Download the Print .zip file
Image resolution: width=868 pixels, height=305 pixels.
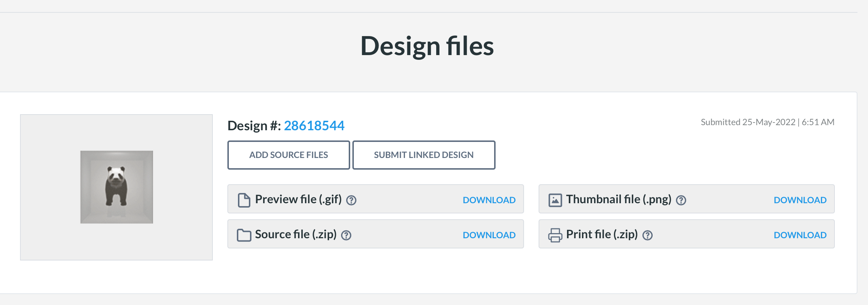tap(800, 235)
